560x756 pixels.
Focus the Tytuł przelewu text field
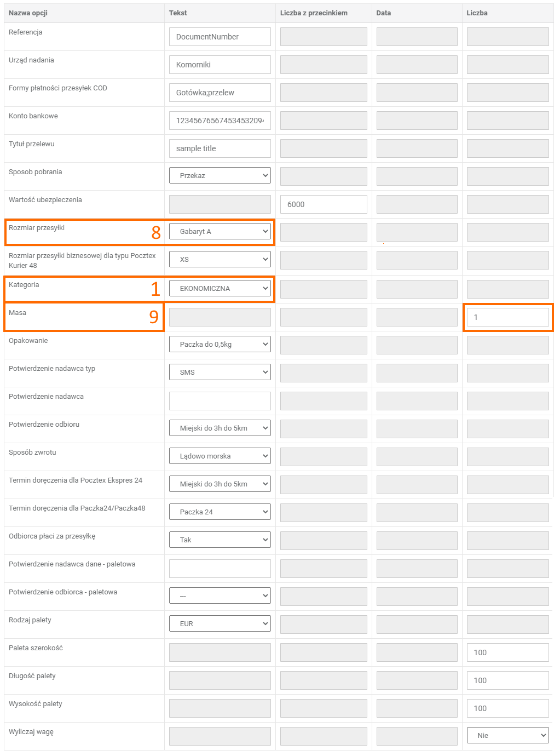[x=220, y=148]
